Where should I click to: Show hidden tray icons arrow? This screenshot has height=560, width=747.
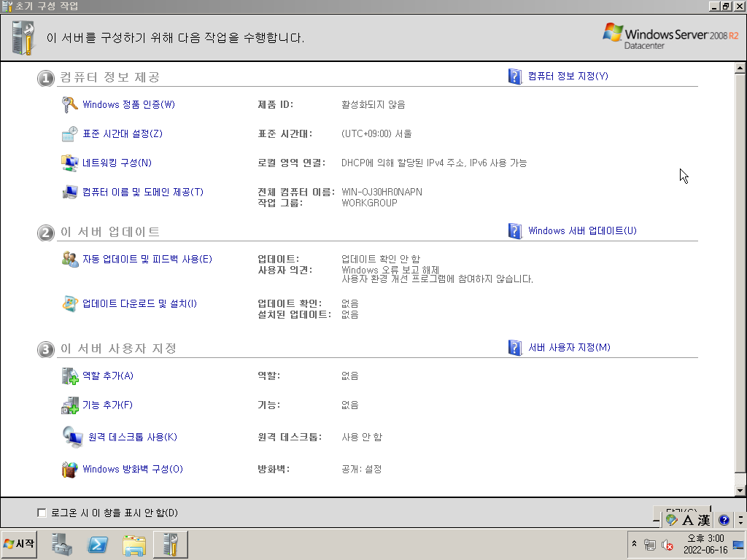(x=634, y=544)
